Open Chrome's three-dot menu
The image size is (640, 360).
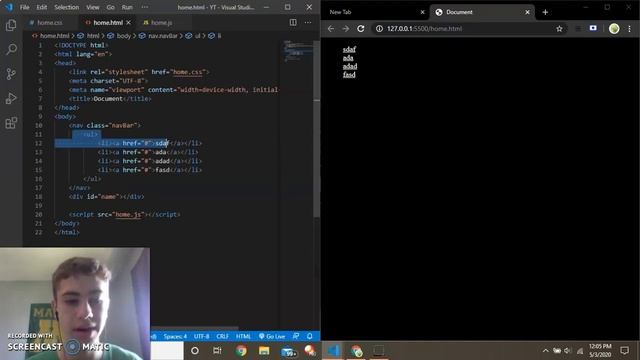point(629,29)
